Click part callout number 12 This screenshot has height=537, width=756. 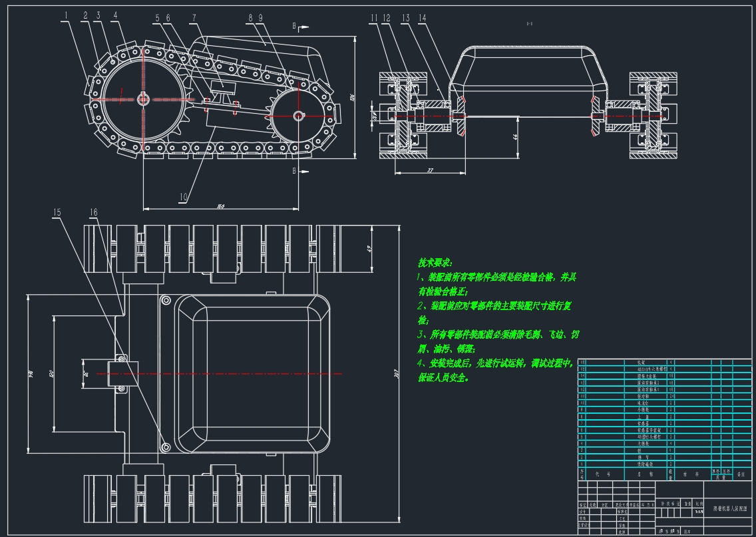(386, 19)
